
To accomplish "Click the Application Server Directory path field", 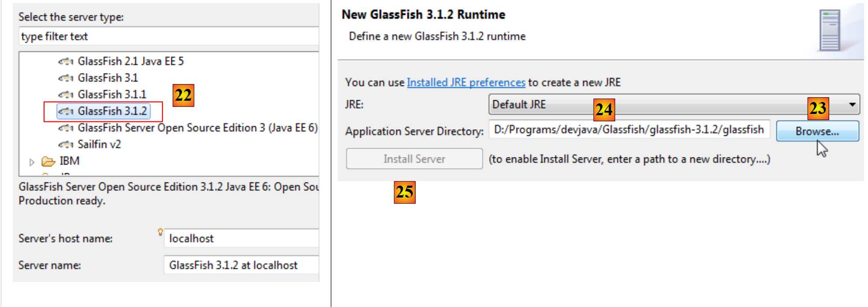I will [628, 130].
